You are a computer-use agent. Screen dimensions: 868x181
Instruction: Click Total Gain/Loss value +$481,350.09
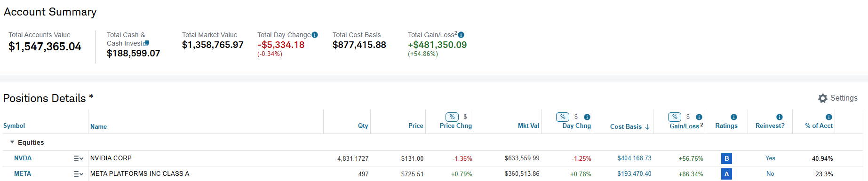[437, 45]
